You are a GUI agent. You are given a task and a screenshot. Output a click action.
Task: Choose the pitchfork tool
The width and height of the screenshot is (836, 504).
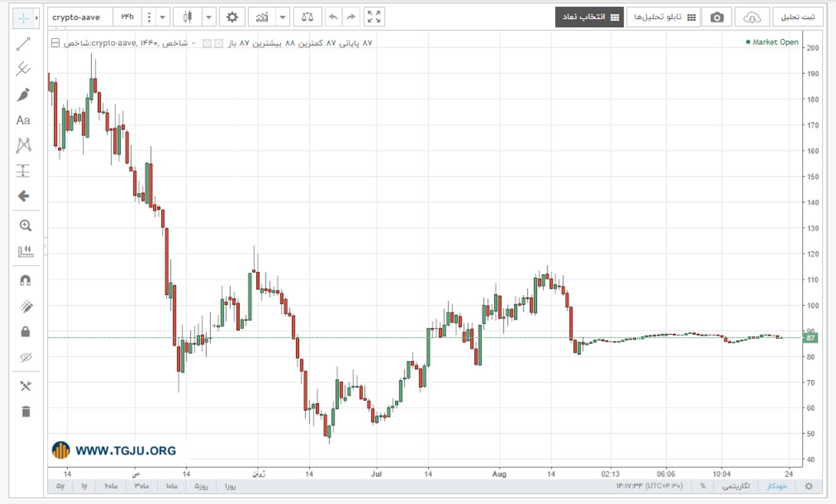(24, 69)
